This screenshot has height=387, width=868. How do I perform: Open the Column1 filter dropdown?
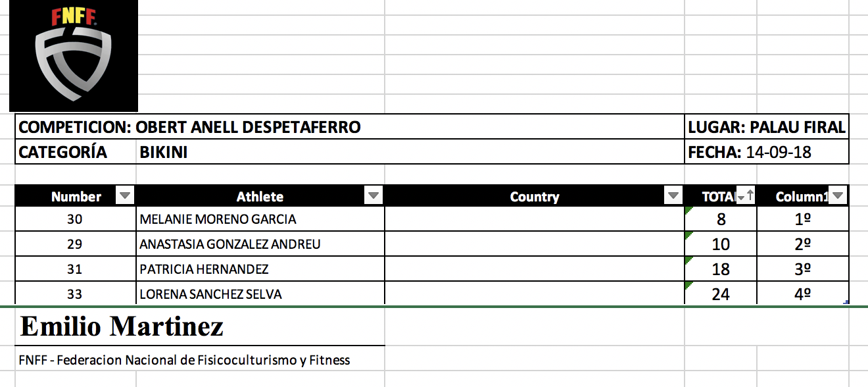click(x=837, y=196)
